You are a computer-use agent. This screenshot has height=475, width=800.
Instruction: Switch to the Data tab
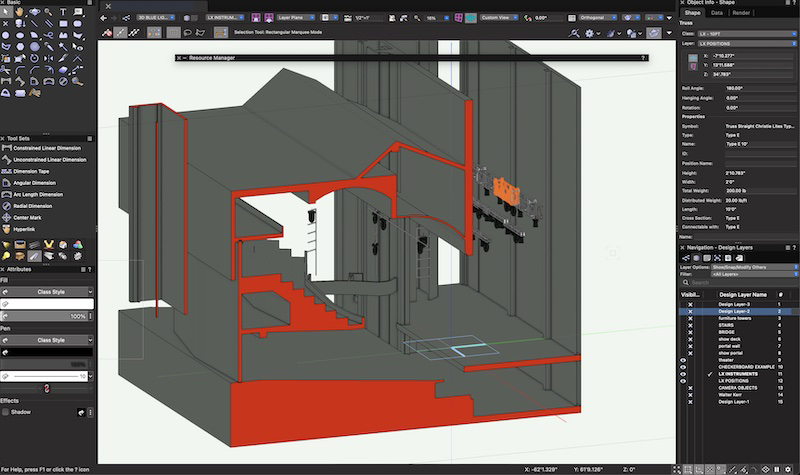coord(717,13)
